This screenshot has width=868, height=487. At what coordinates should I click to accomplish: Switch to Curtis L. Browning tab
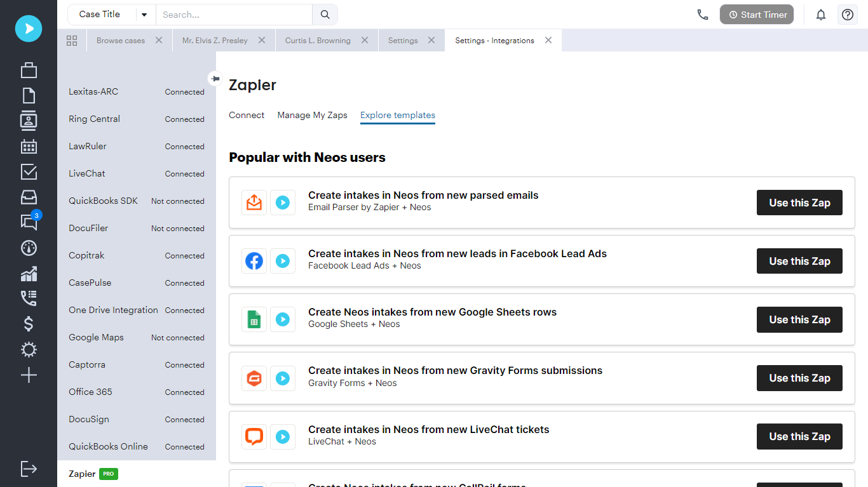tap(318, 41)
